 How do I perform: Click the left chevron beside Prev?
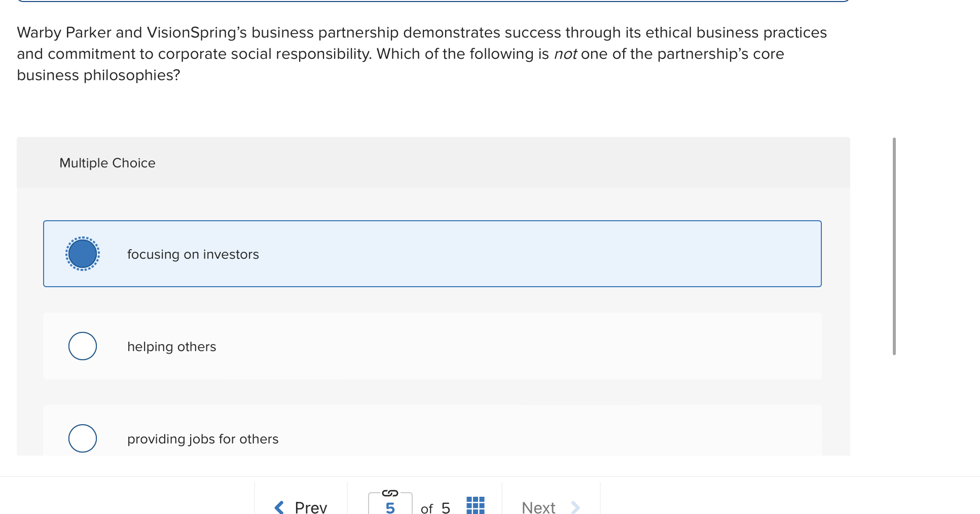(279, 507)
